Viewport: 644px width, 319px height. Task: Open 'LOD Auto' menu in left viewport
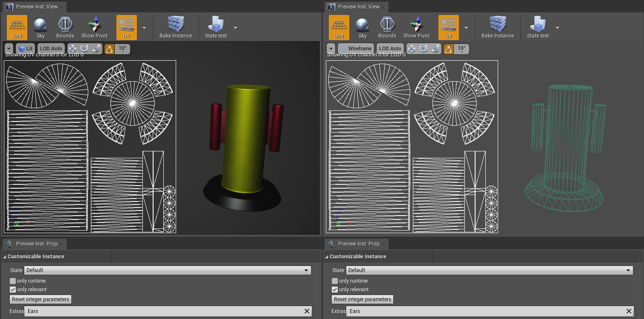[51, 49]
